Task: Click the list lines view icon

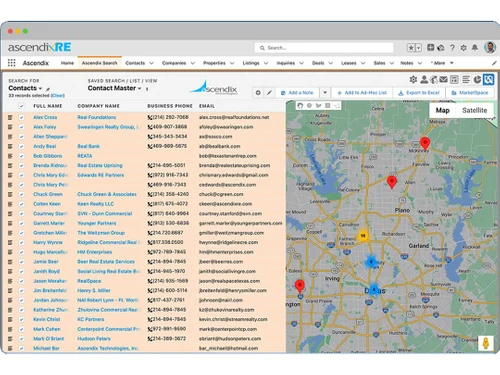Action: click(x=466, y=79)
